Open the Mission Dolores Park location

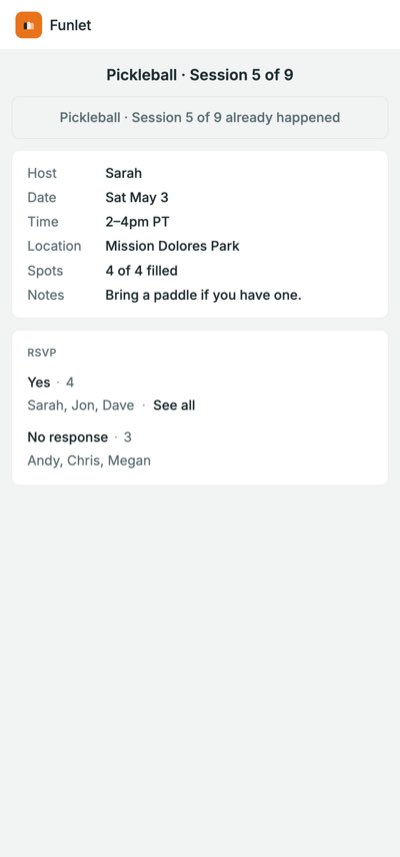click(x=172, y=246)
